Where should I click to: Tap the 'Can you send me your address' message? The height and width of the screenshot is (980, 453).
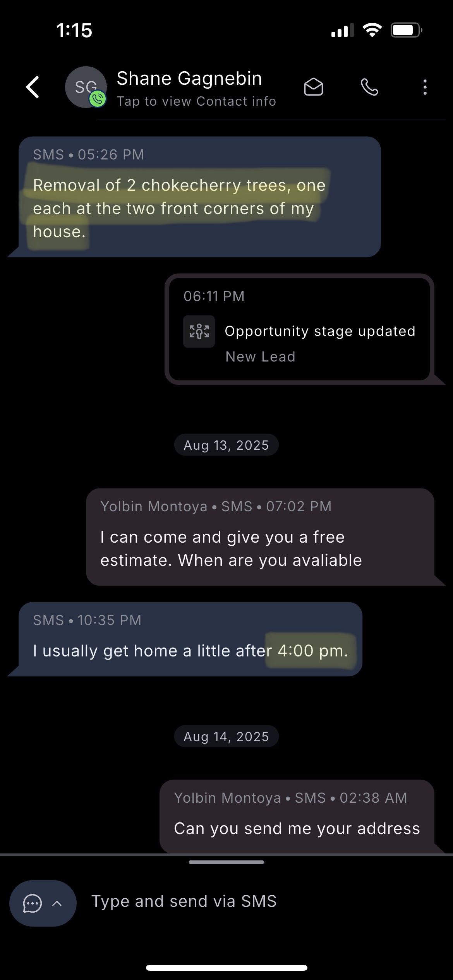coord(297,816)
